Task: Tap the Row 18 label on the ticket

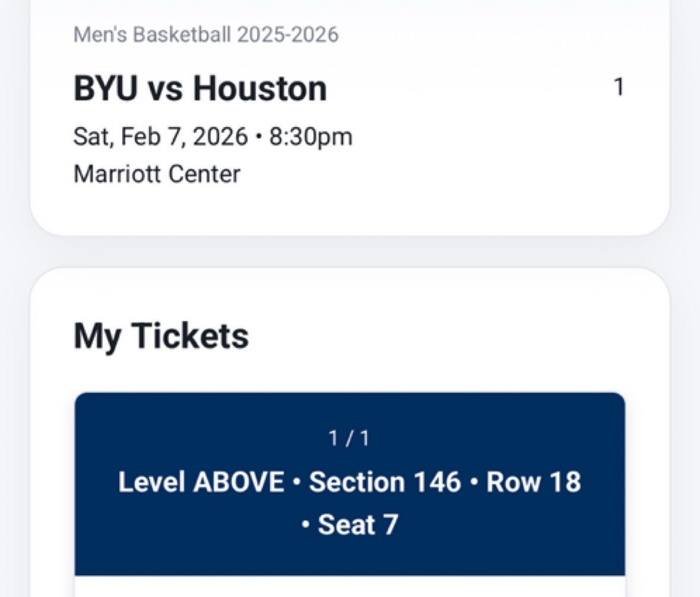Action: (533, 482)
